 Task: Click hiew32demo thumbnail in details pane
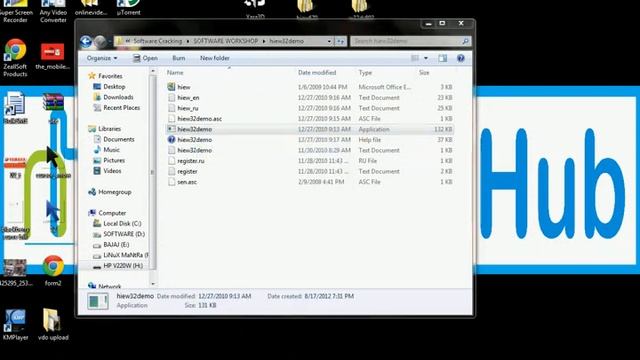tap(98, 302)
